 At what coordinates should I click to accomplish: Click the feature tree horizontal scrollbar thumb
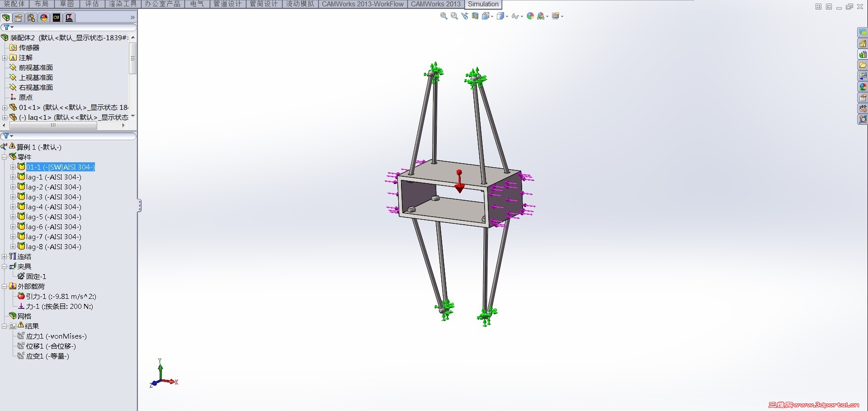53,126
